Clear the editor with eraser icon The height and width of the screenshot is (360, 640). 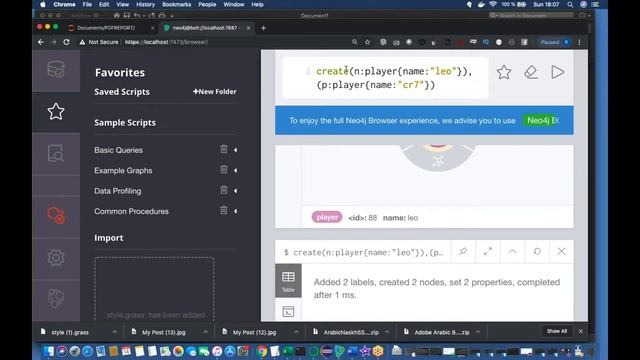(x=531, y=72)
